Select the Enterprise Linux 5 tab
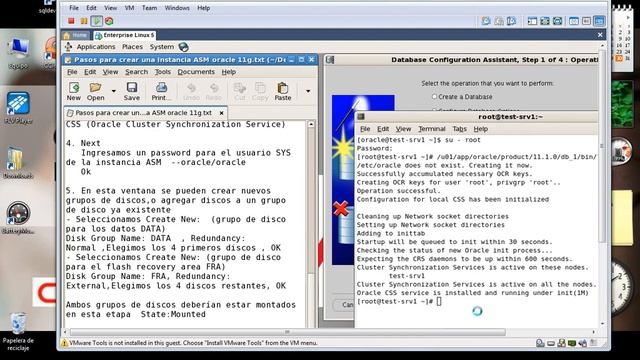640x360 pixels. click(124, 35)
